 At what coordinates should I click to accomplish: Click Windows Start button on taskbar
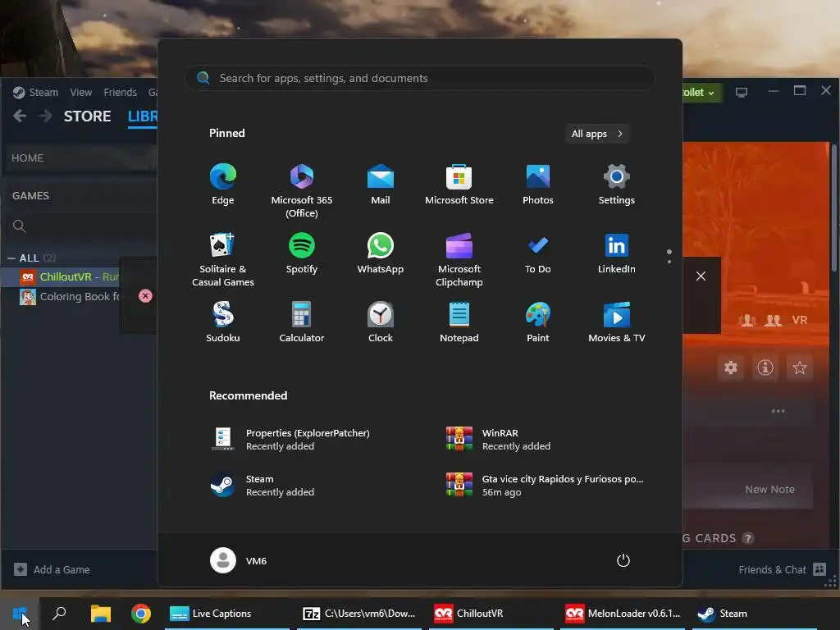pos(20,614)
